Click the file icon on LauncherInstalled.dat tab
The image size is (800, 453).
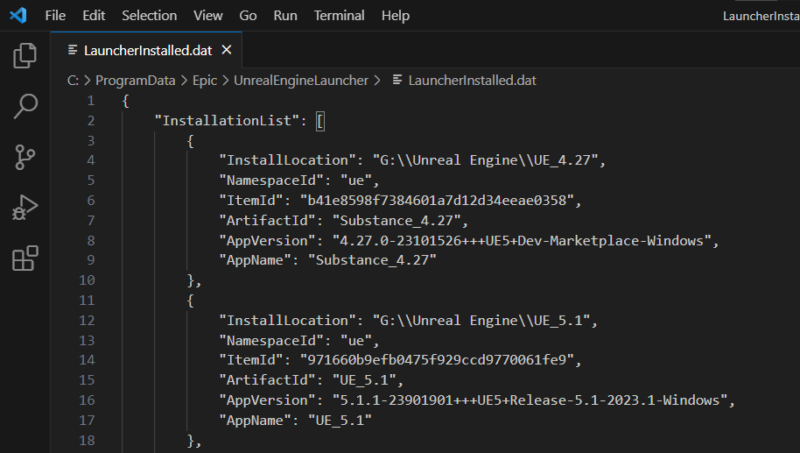pos(72,50)
